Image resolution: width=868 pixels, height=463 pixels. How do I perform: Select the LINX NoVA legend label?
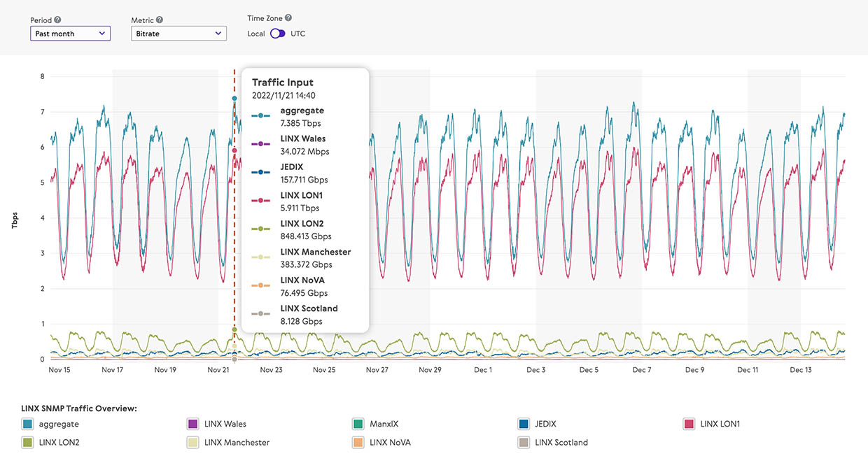391,442
